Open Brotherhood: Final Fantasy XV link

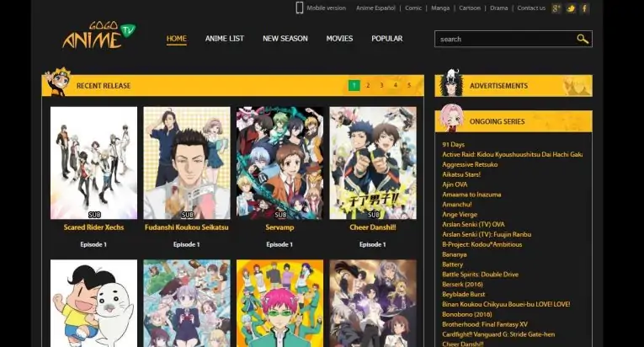(485, 324)
